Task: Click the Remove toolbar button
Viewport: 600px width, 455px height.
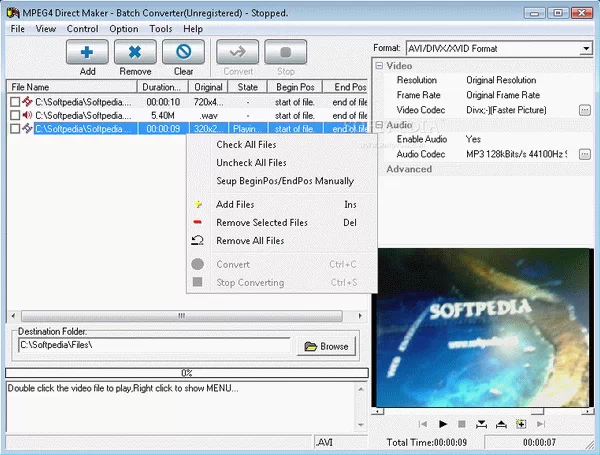Action: [x=135, y=52]
